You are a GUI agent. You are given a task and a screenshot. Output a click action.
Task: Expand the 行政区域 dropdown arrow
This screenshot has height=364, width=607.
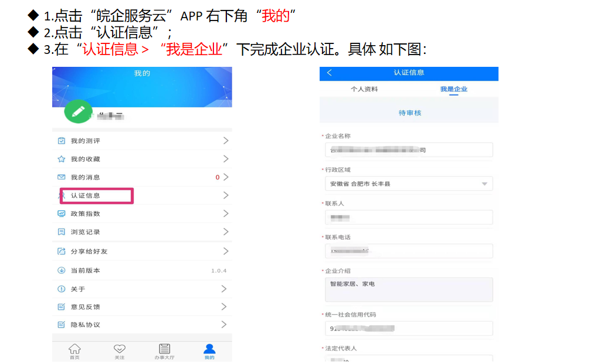pos(484,184)
